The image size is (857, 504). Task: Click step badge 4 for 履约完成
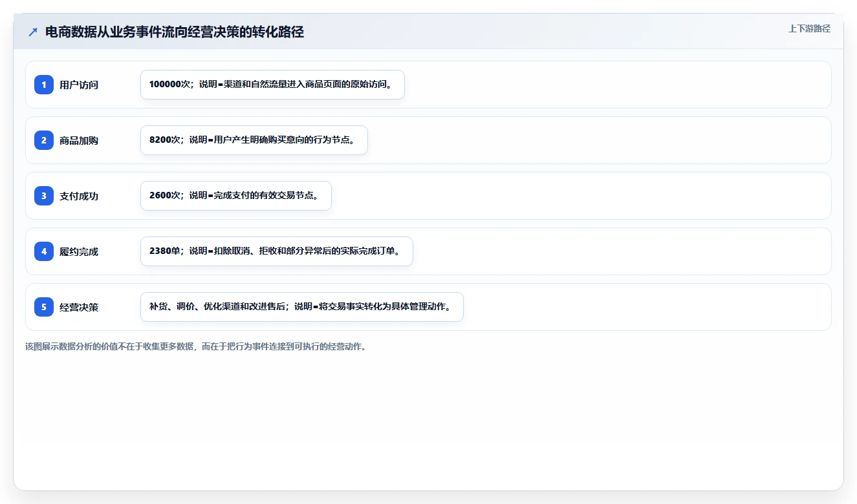click(44, 251)
